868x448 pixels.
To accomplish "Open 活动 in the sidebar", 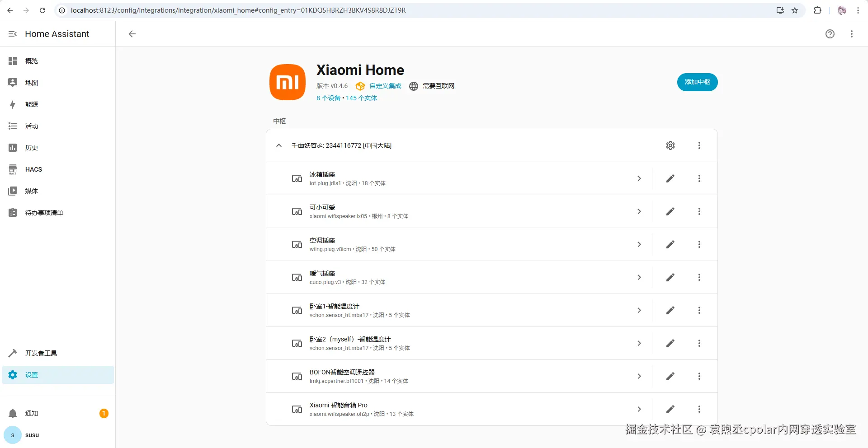I will (58, 126).
